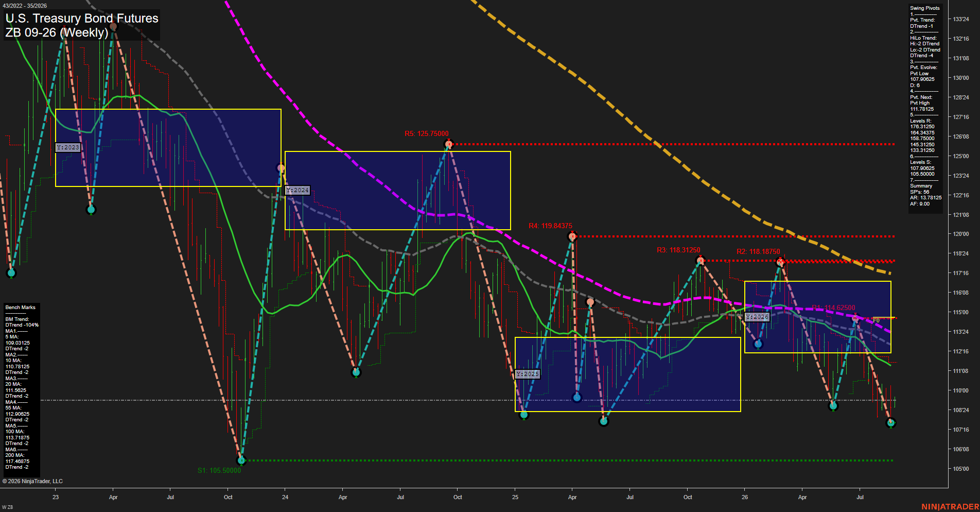Screen dimensions: 980x512
Task: Click the Swing Pivots panel heading
Action: pyautogui.click(x=924, y=8)
